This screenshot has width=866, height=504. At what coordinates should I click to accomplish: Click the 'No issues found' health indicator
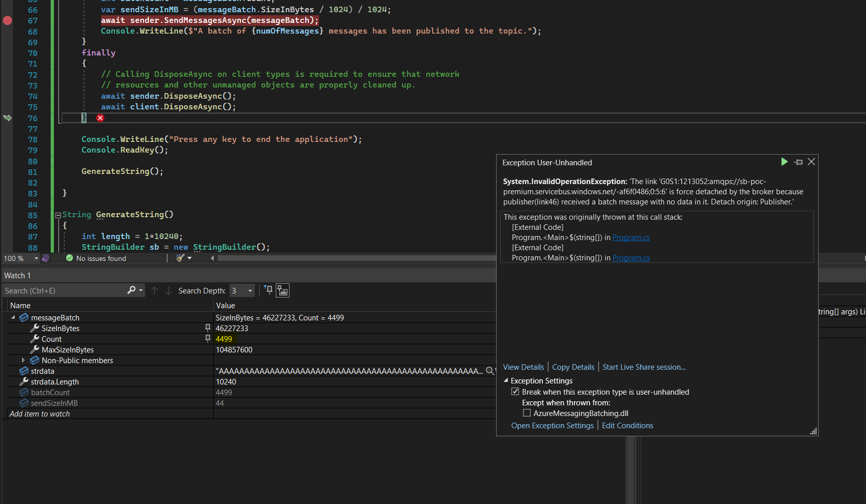click(99, 258)
